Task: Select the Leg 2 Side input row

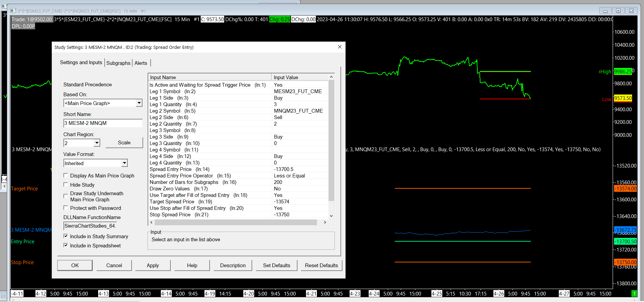Action: tap(239, 117)
